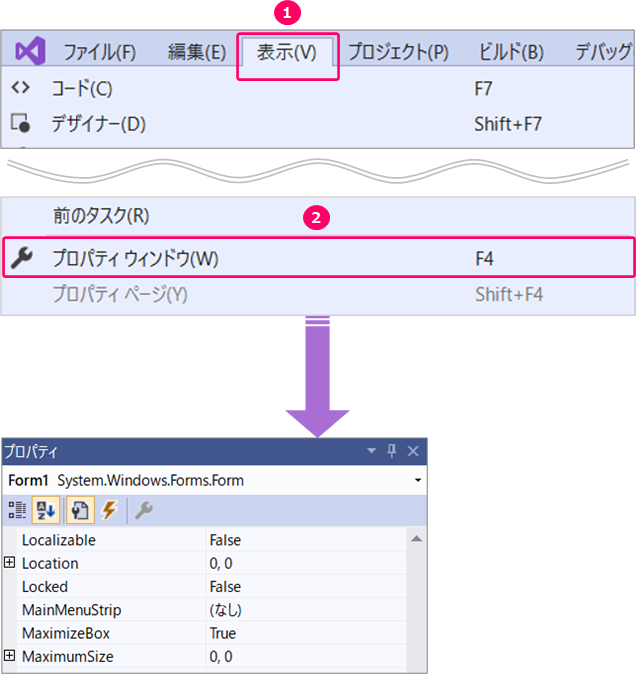
Task: Click the code brackets icon beside コード(C)
Action: (x=21, y=88)
